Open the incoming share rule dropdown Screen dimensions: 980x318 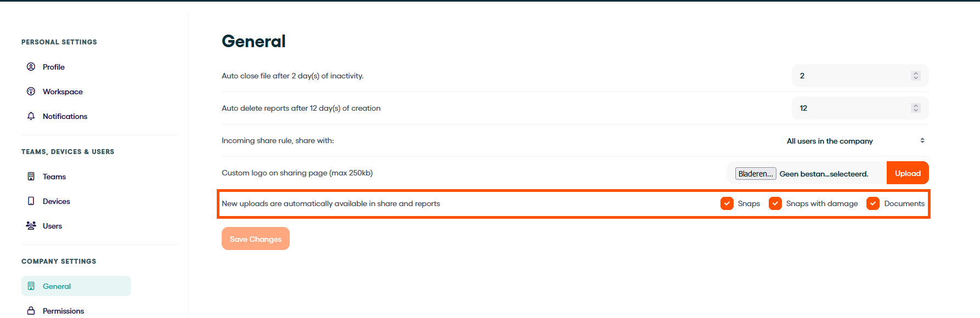tap(855, 141)
